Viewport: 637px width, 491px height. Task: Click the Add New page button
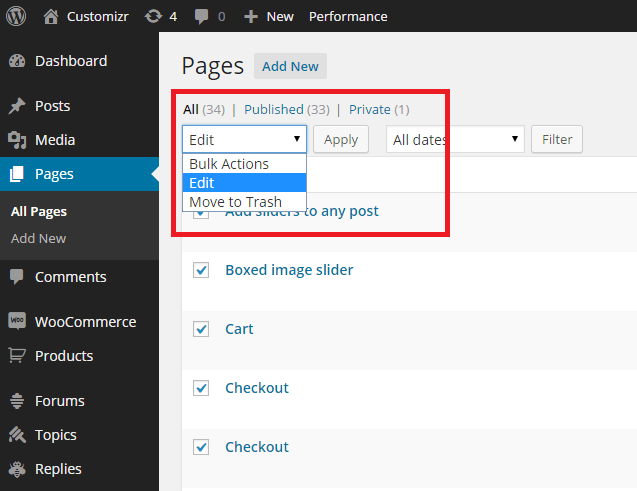click(x=290, y=66)
